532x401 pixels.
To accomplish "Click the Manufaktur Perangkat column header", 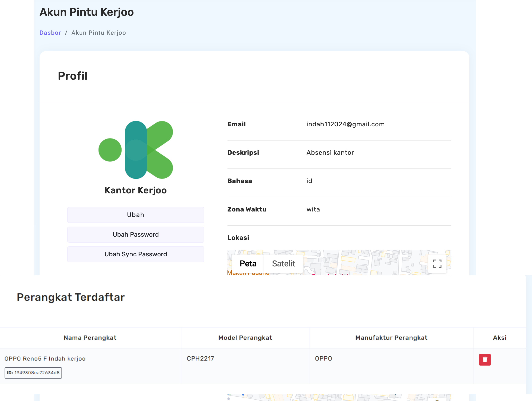I will point(391,338).
